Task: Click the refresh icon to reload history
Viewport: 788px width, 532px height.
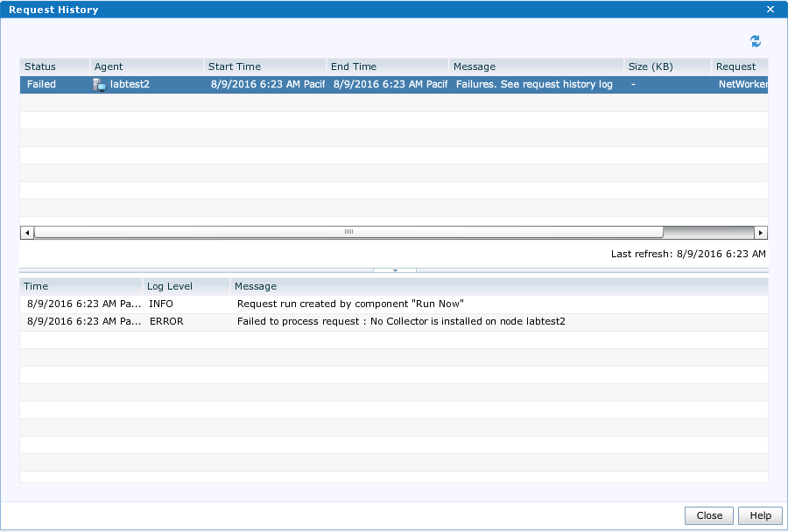Action: click(755, 41)
